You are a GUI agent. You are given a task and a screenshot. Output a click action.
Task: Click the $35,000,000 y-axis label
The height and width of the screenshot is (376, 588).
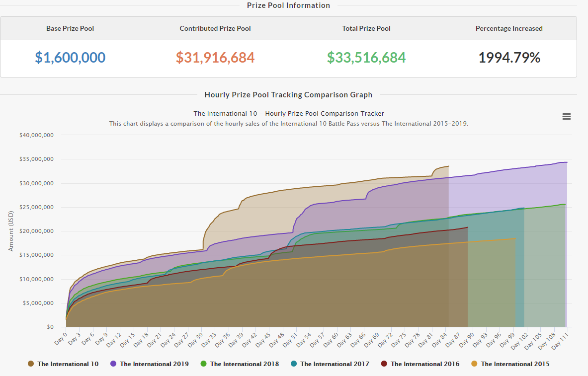[36, 159]
